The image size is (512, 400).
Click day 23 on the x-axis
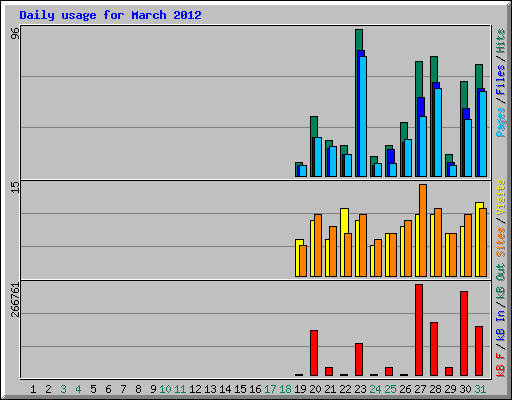pos(360,389)
